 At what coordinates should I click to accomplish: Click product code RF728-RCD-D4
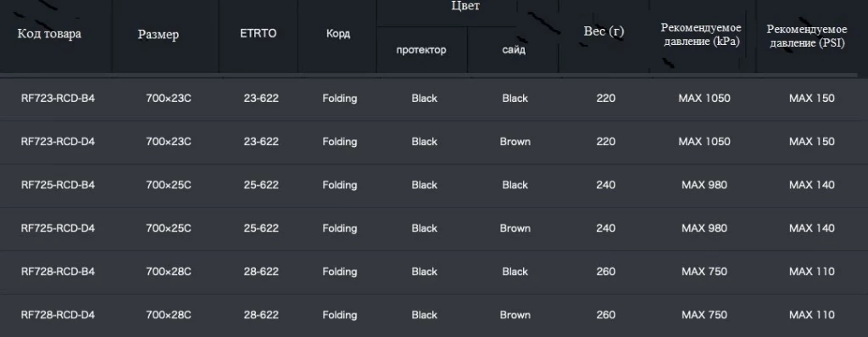coord(58,315)
